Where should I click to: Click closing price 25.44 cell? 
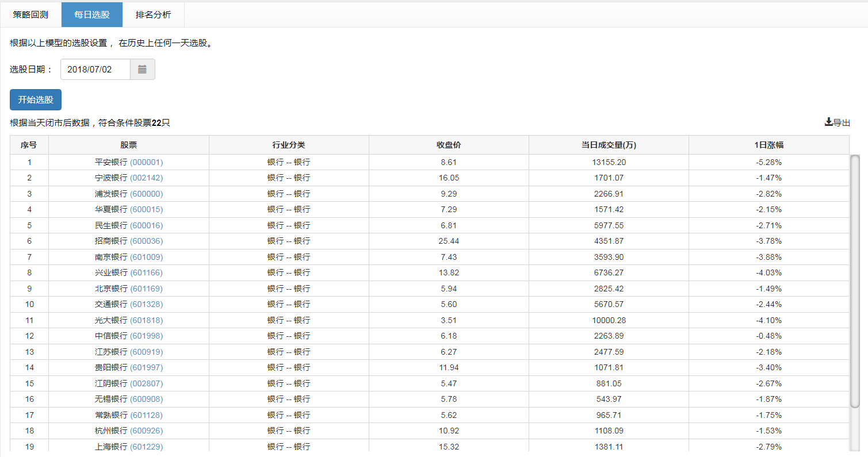pyautogui.click(x=449, y=241)
